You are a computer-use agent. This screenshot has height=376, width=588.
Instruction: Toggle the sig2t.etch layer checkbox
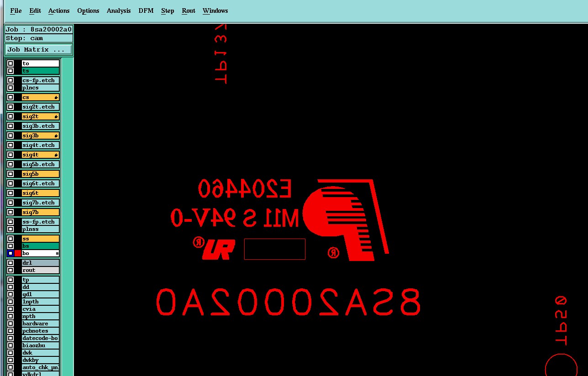pyautogui.click(x=10, y=107)
